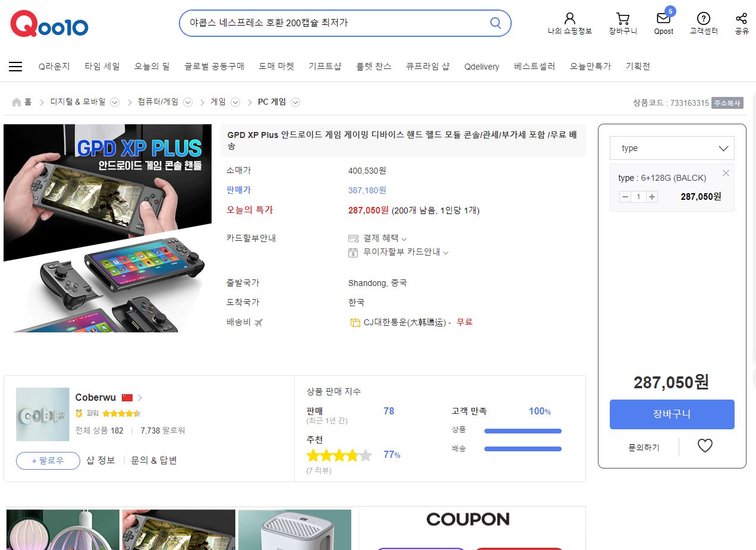Remove selected option 6+128G (BALCK)
Viewport: 756px width, 550px height.
pos(726,173)
